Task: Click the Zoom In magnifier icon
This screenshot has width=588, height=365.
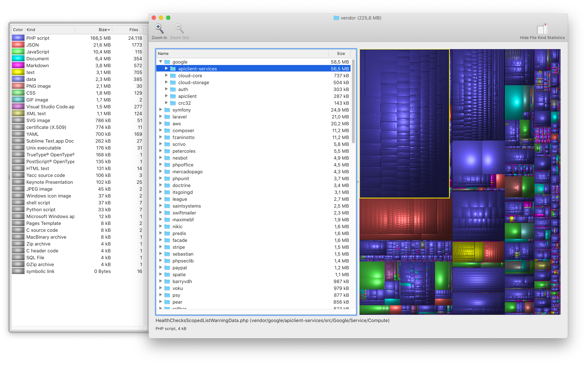Action: coord(159,29)
